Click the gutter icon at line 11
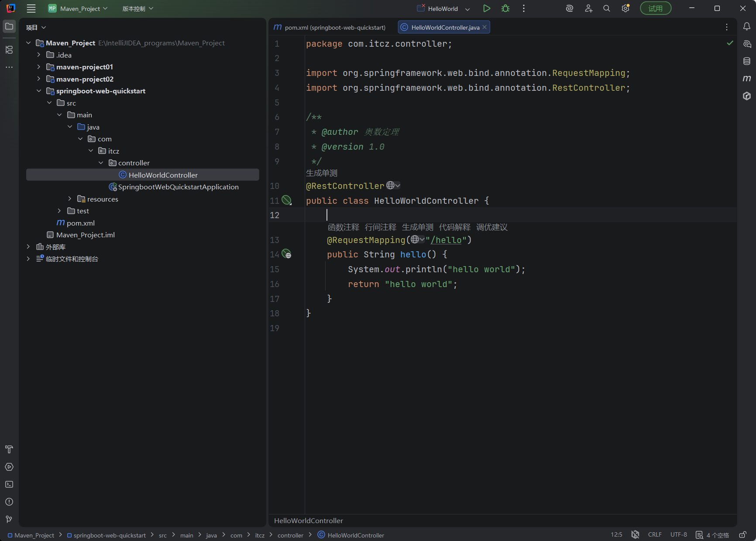Image resolution: width=756 pixels, height=541 pixels. [286, 200]
